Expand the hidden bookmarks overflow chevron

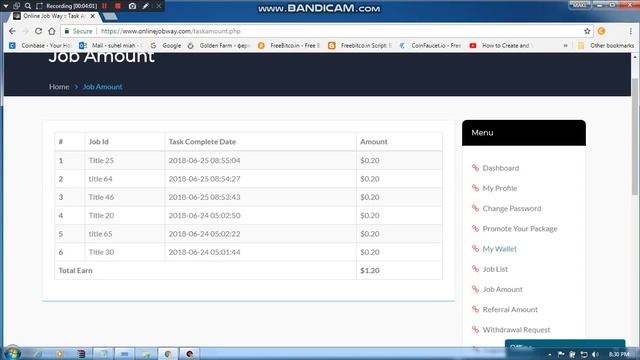coord(565,45)
